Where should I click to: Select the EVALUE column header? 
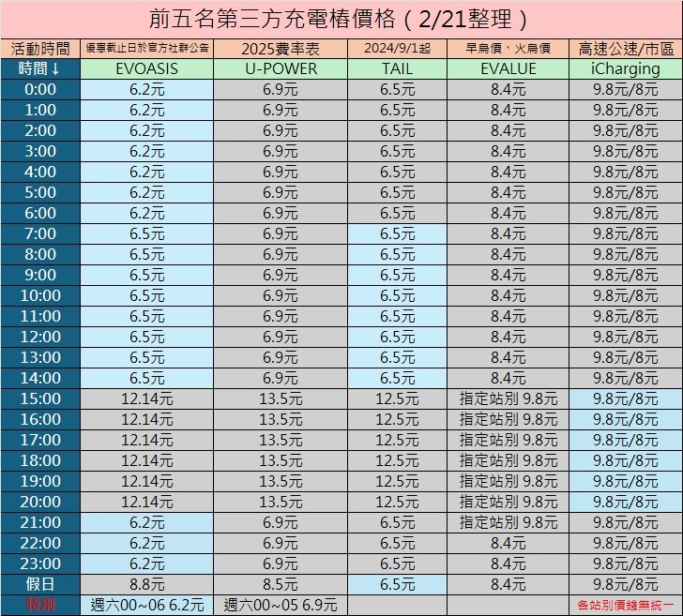(x=508, y=68)
